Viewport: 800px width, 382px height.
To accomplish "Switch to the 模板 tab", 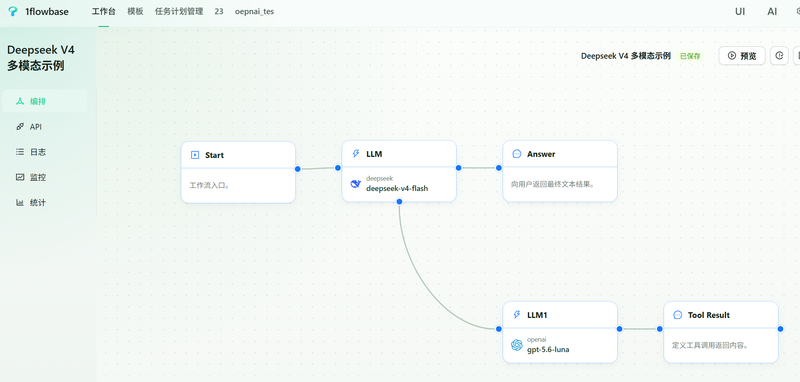I will (135, 11).
